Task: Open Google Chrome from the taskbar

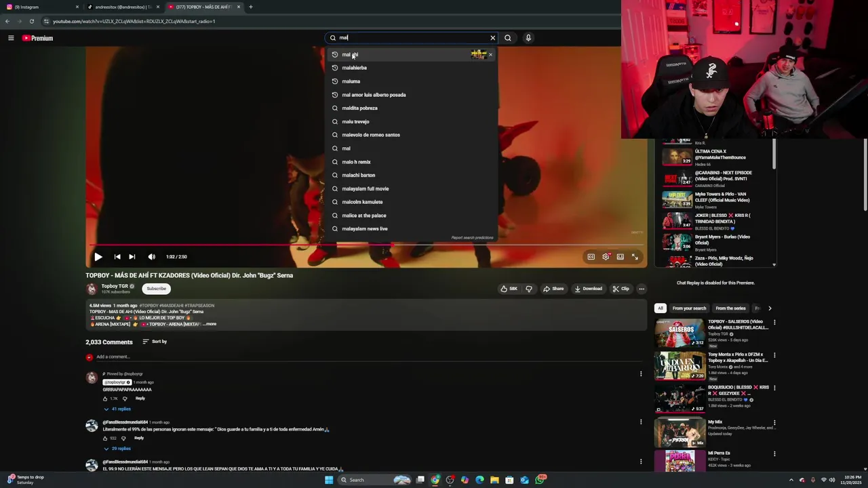Action: (435, 480)
